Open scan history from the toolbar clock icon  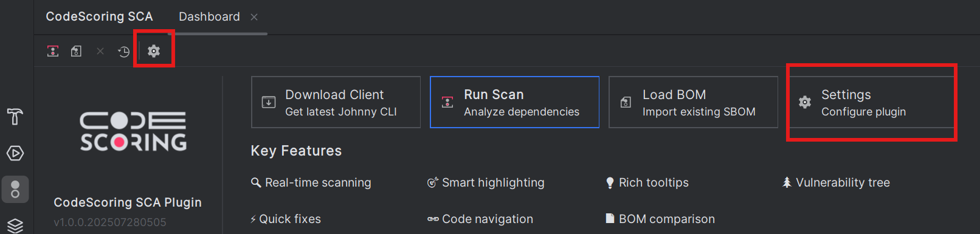pyautogui.click(x=123, y=51)
